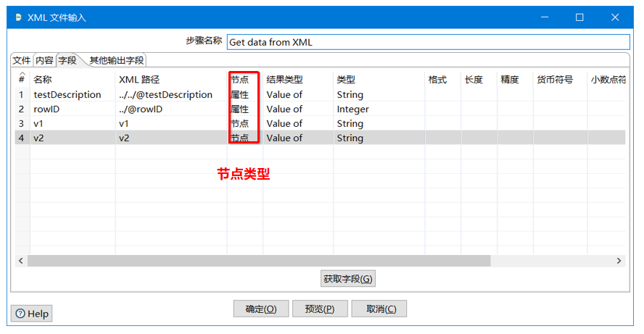The height and width of the screenshot is (334, 644).
Task: Minimize the XML 文件输入 dialog
Action: point(545,17)
